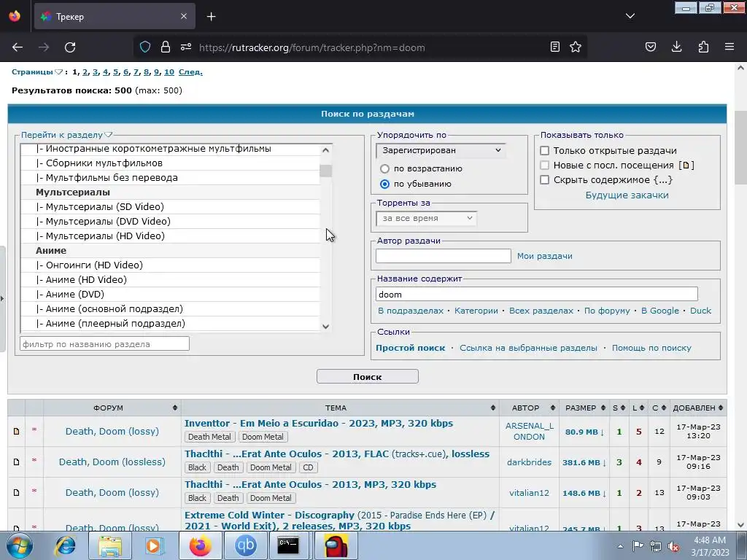Select по возрастанию radio button
This screenshot has width=747, height=560.
[x=384, y=168]
